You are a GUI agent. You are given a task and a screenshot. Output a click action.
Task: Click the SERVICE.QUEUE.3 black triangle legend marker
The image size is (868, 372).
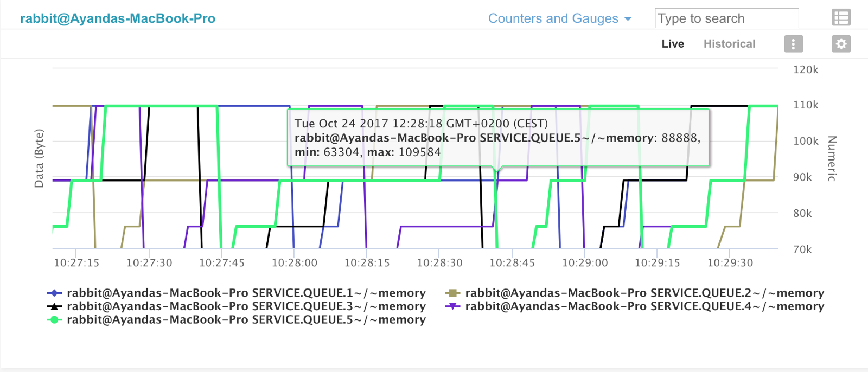(x=54, y=306)
